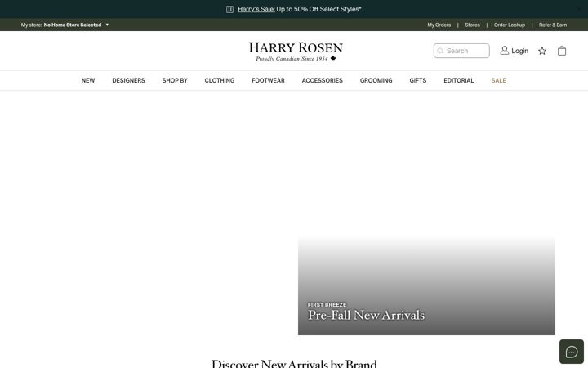
Task: Click the Login text link
Action: (519, 51)
